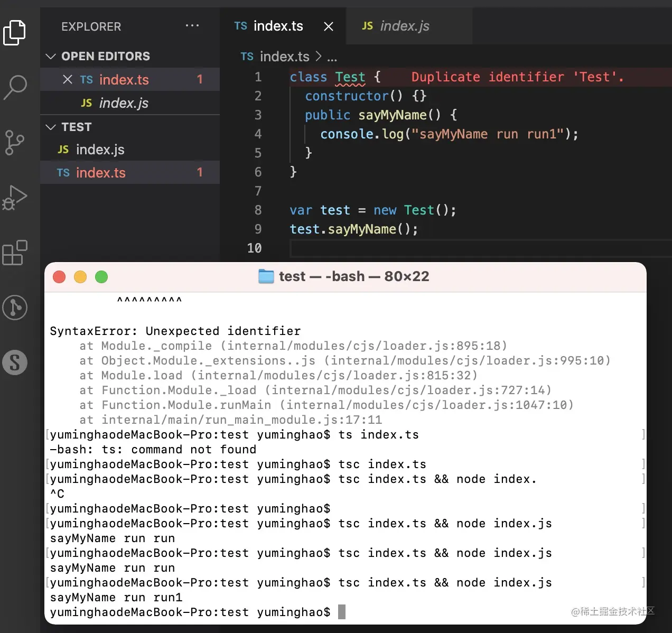Open the Search view in activity bar
Image resolution: width=672 pixels, height=633 pixels.
[x=15, y=87]
